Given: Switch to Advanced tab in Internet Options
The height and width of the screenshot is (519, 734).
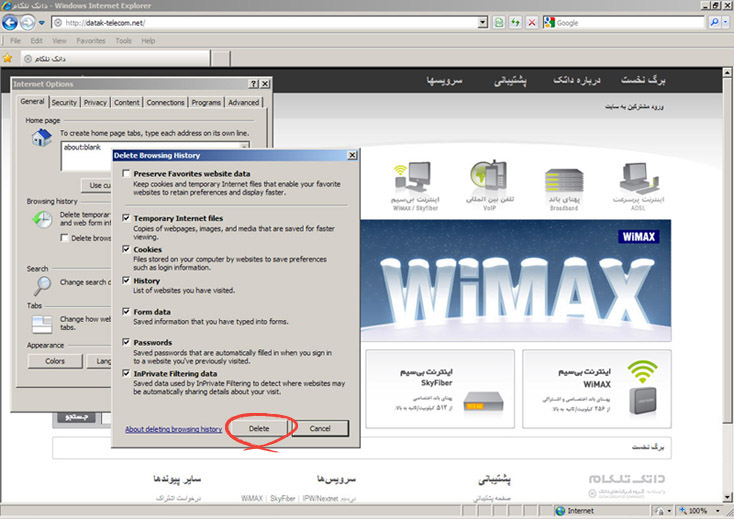Looking at the screenshot, I should coord(243,102).
